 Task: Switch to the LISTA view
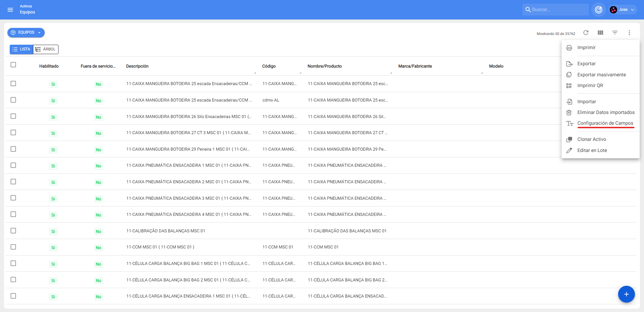[22, 49]
